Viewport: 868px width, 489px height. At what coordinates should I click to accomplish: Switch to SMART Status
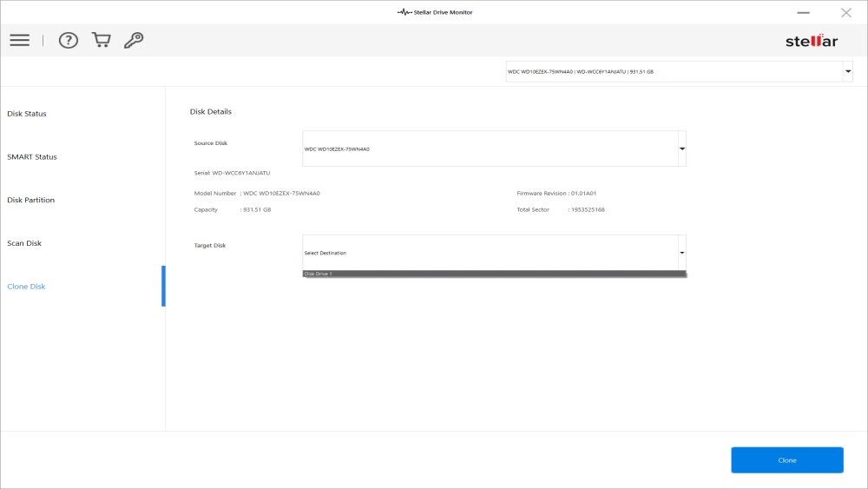[x=32, y=156]
